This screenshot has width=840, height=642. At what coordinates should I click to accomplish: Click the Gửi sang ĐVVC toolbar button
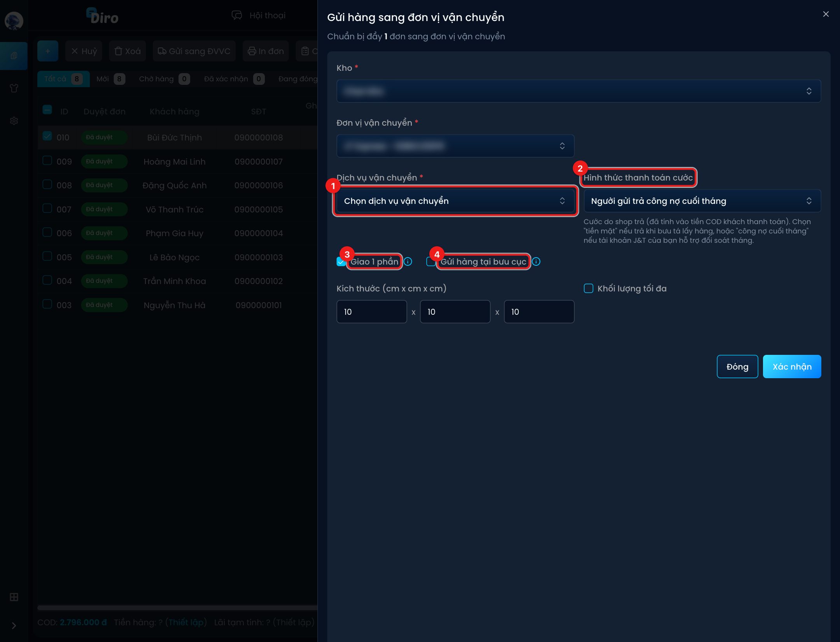pos(194,51)
